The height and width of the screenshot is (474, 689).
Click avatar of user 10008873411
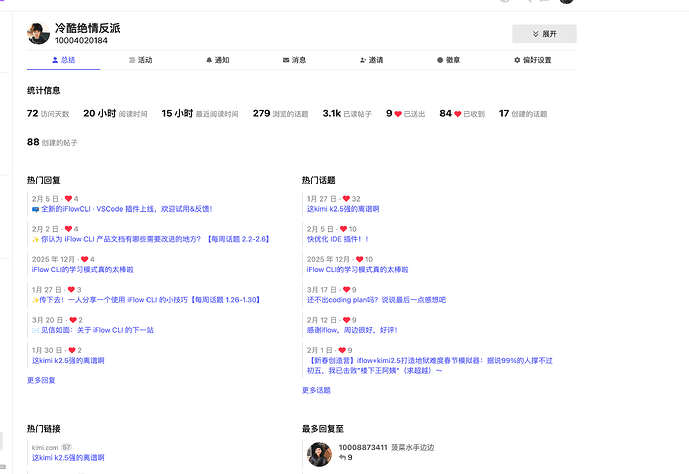point(319,453)
